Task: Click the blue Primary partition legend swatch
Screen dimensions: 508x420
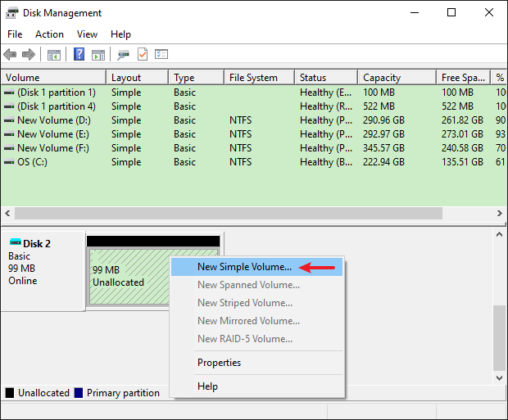Action: [x=79, y=393]
